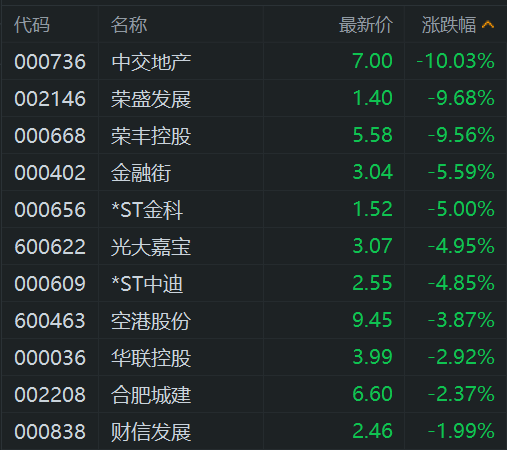Click stock code 600622
Screen dimensions: 507x450
50,247
